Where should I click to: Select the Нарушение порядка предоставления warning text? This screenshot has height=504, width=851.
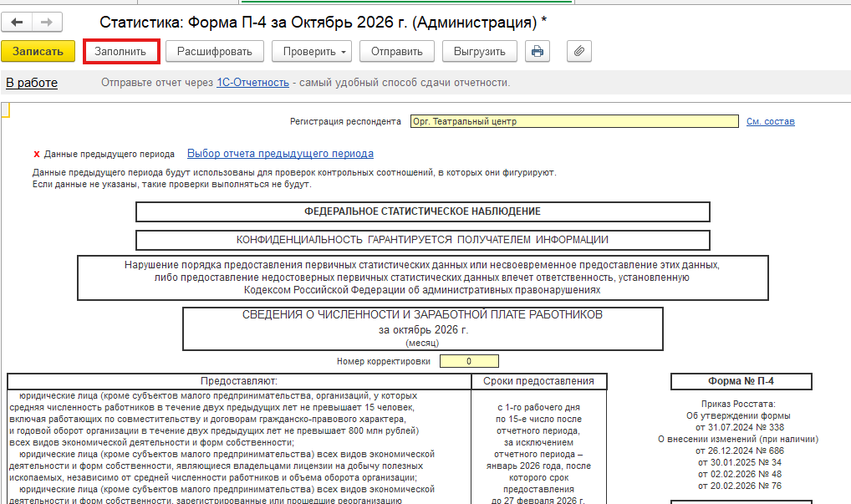[x=422, y=277]
